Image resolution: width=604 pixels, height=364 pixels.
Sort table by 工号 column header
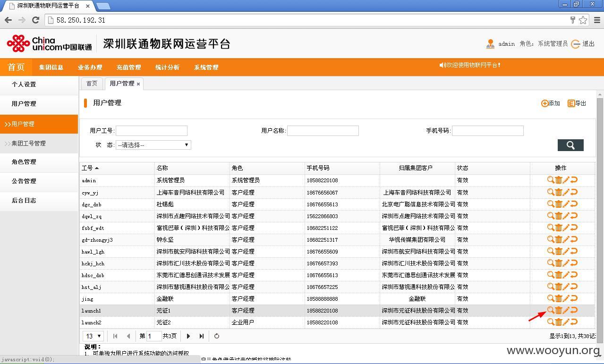(90, 168)
